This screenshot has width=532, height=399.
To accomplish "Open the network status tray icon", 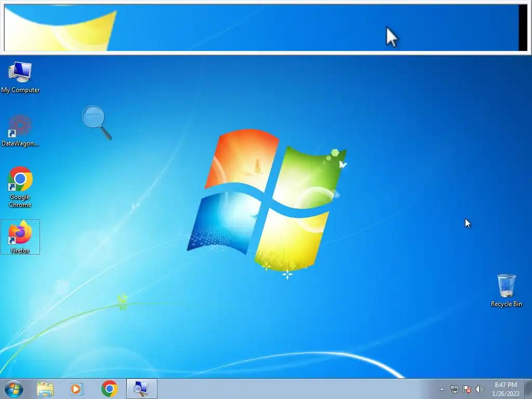I will point(454,389).
